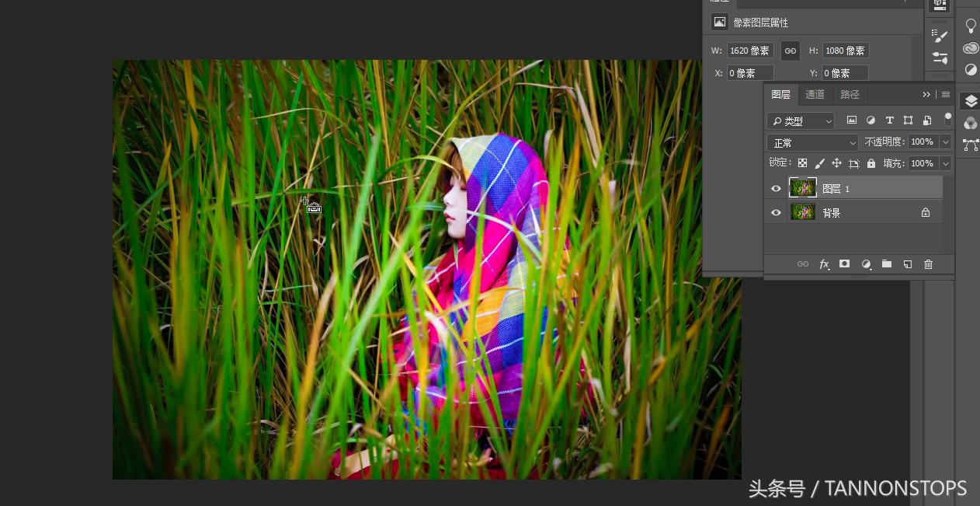Viewport: 980px width, 506px height.
Task: Expand the 不透明度 opacity dropdown arrow
Action: [x=945, y=142]
